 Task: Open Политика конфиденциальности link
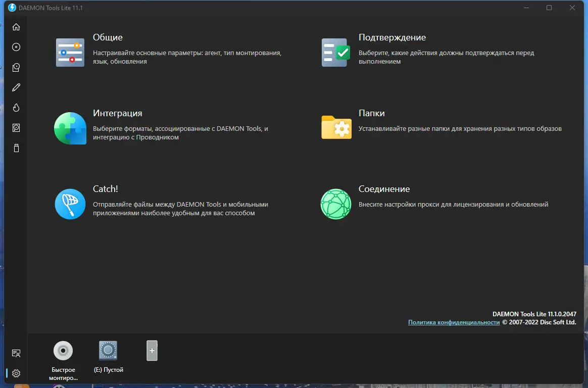[x=454, y=322]
